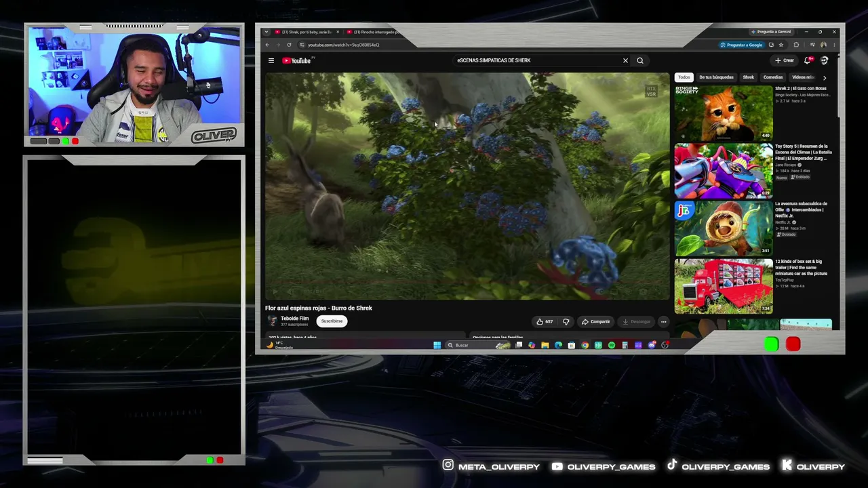Go forward in the browser
This screenshot has height=488, width=868.
click(x=278, y=45)
